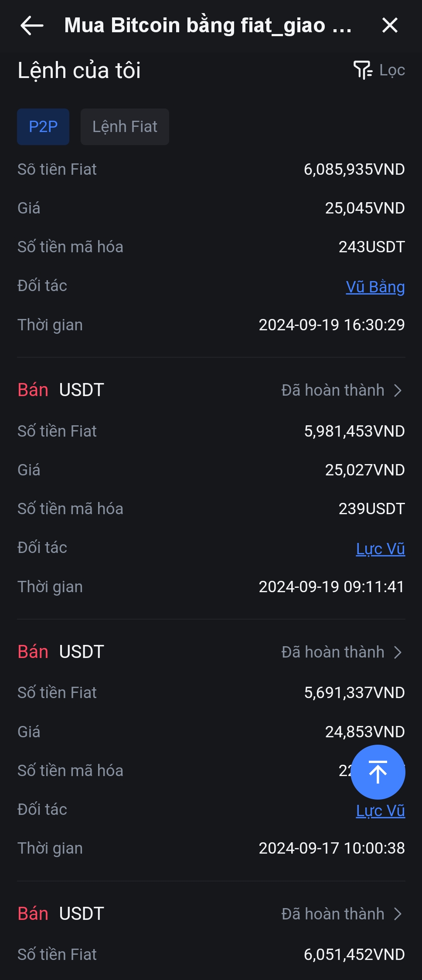The width and height of the screenshot is (422, 980).
Task: Open the filter funnel icon
Action: point(363,70)
